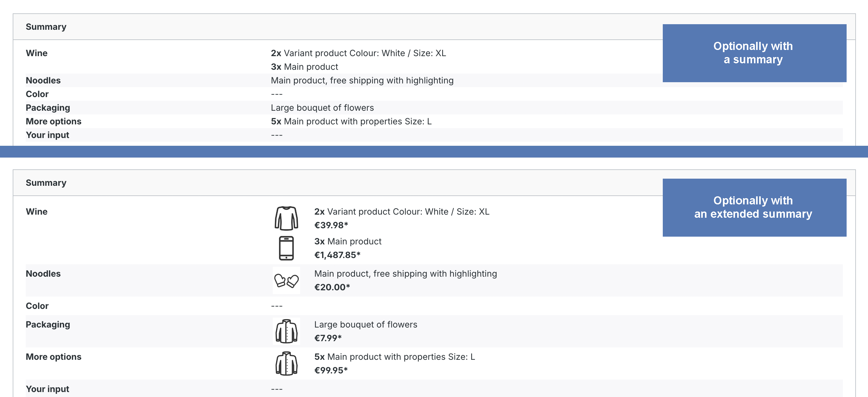The width and height of the screenshot is (868, 397).
Task: Click 'Large bouquet of flowers' in top summary
Action: pyautogui.click(x=322, y=108)
